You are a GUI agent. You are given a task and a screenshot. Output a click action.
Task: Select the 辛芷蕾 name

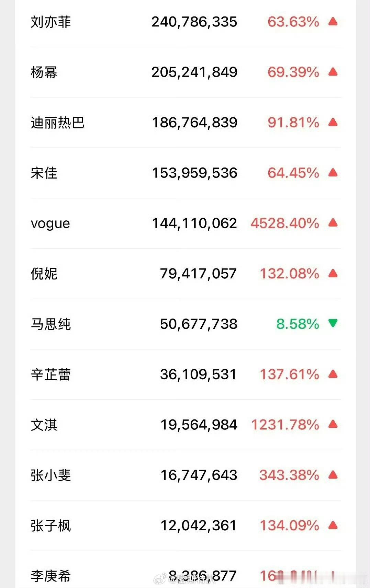pyautogui.click(x=51, y=374)
